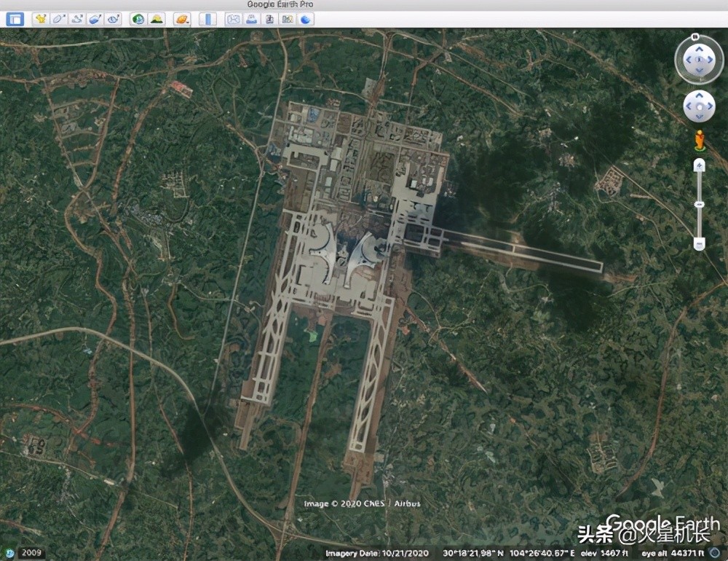Click the zoom slider handle
The height and width of the screenshot is (561, 728).
(699, 205)
